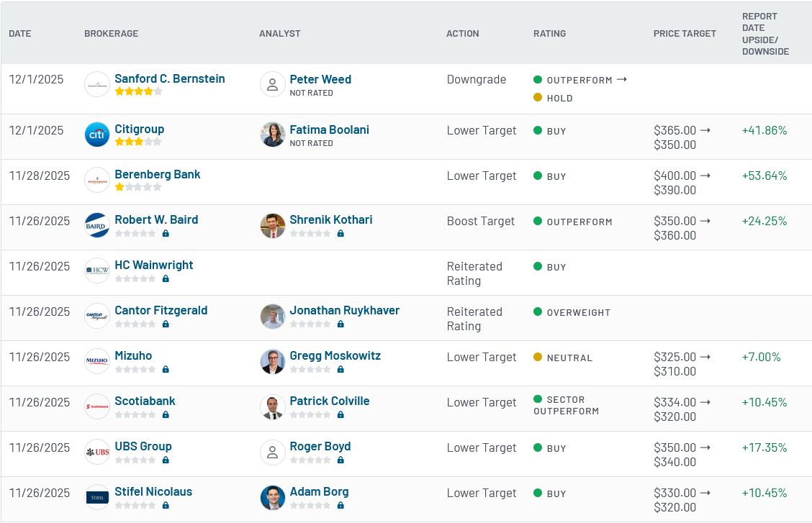This screenshot has width=812, height=523.
Task: Open analyst Peter Weed's profile link
Action: 320,79
